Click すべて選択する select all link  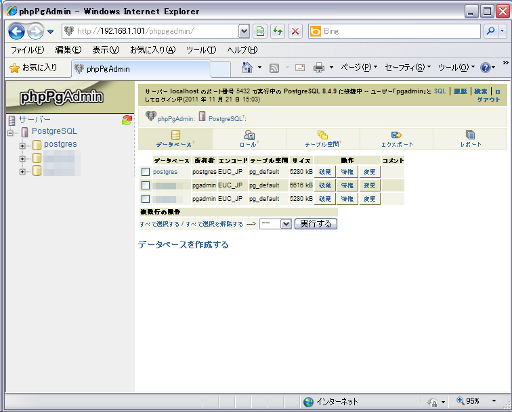point(159,224)
